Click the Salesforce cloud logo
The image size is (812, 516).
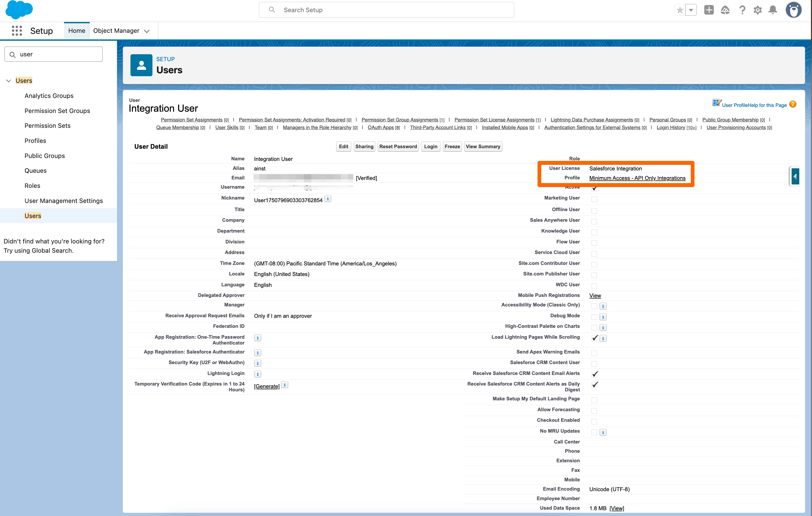(x=19, y=10)
